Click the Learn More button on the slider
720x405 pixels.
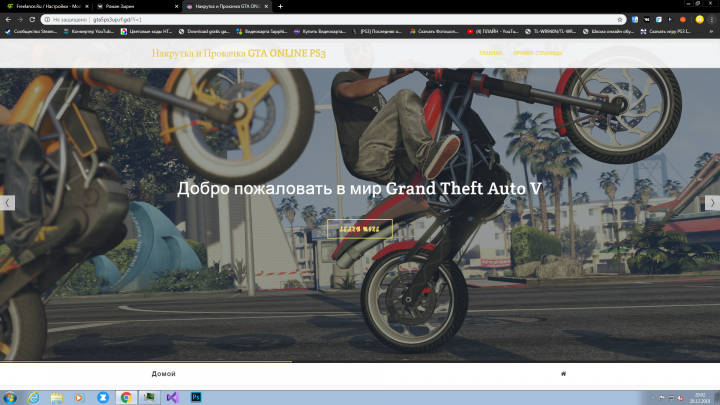(360, 229)
